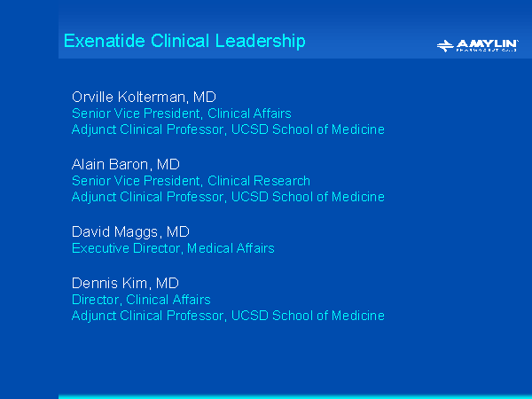This screenshot has height=399, width=532.
Task: Click the name Dennis Kim, MD
Action: pos(125,283)
